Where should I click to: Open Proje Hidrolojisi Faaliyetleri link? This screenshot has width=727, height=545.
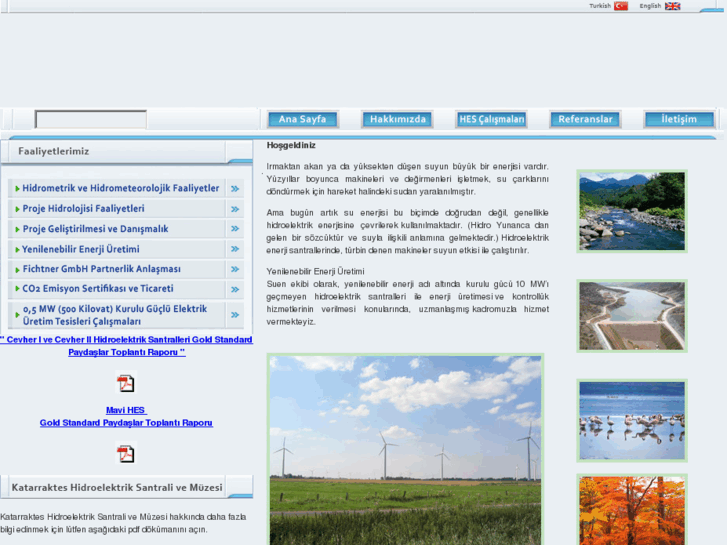(83, 209)
